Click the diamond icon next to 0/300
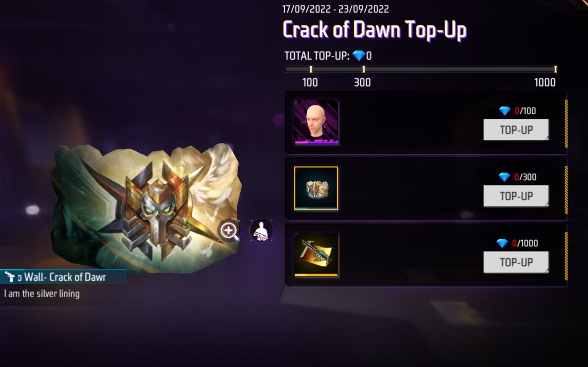 click(x=504, y=177)
